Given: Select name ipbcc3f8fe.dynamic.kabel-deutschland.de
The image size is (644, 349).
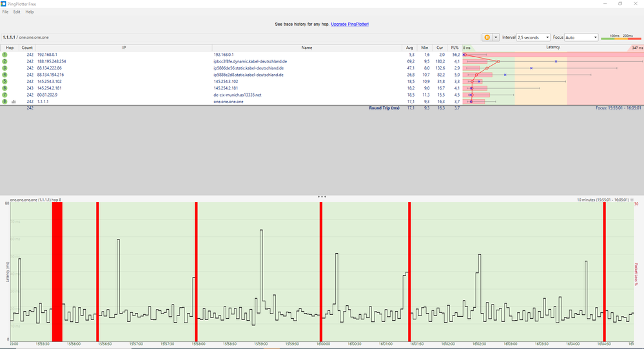Looking at the screenshot, I should [x=250, y=62].
